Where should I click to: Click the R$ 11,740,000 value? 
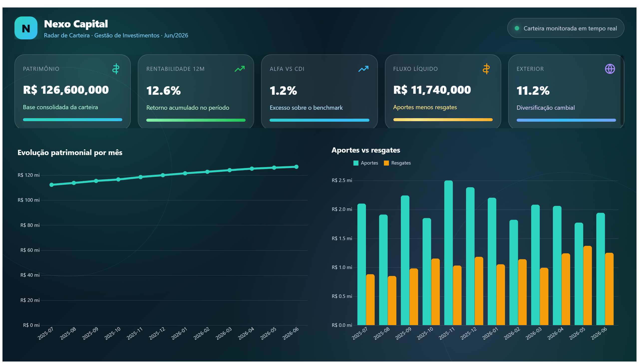click(432, 90)
